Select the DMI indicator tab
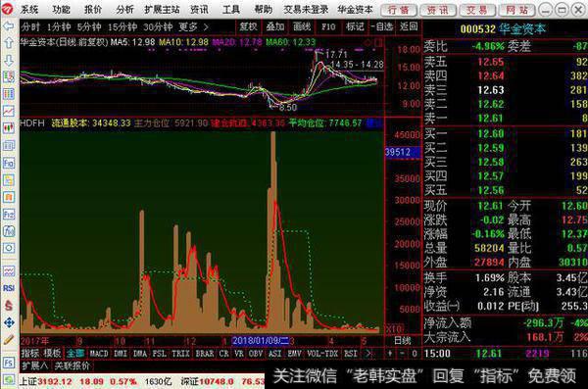The width and height of the screenshot is (588, 389). [121, 354]
